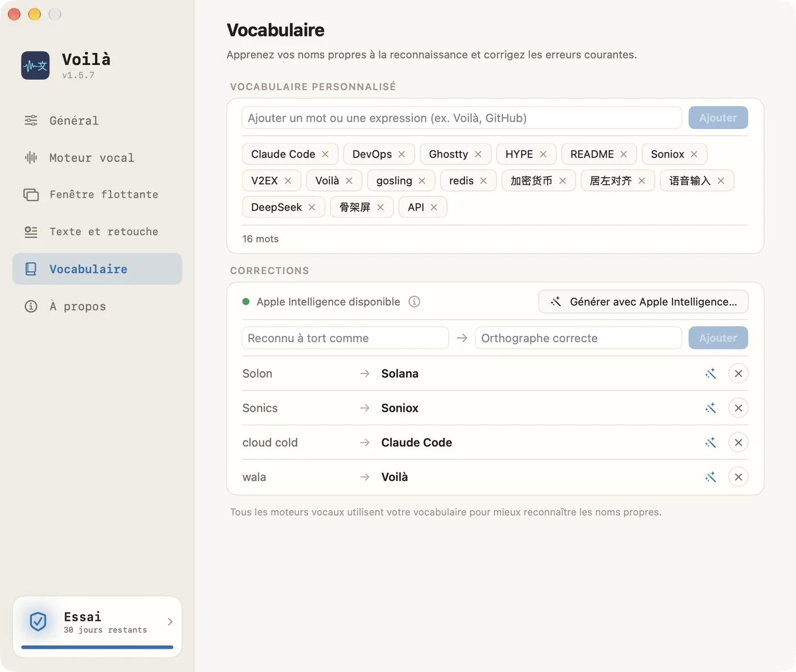
Task: Remove the Claude Code vocabulary tag
Action: tap(325, 154)
